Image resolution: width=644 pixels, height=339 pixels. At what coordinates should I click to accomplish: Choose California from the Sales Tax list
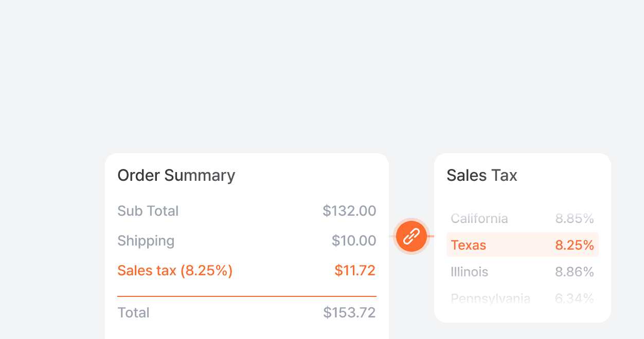click(479, 219)
